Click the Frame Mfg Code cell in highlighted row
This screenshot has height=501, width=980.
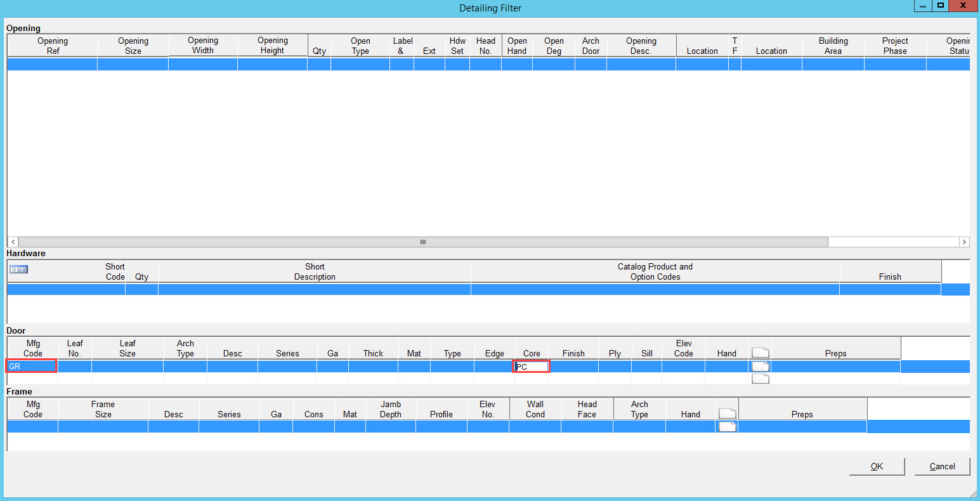click(x=32, y=426)
